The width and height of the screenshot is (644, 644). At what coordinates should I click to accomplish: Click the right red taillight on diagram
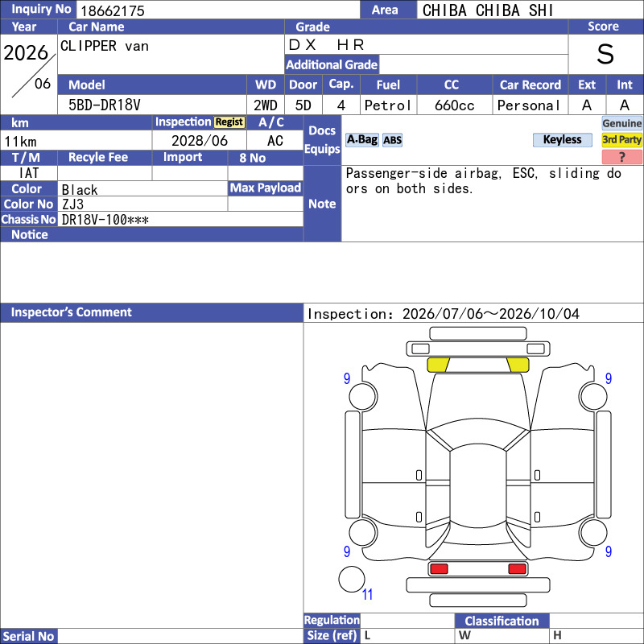coord(517,568)
